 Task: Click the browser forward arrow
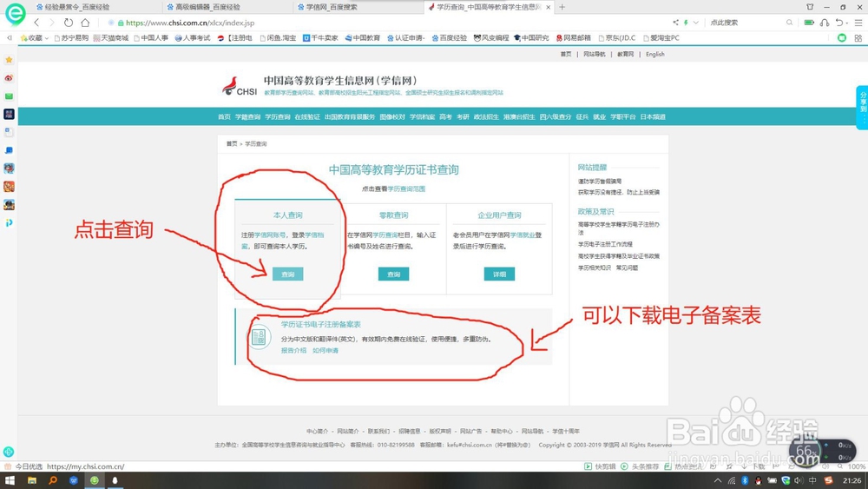52,23
